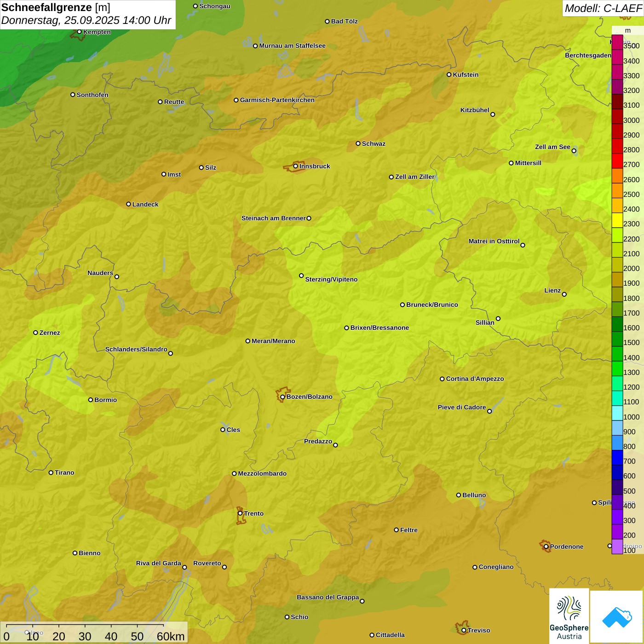Viewport: 644px width, 644px height.
Task: Click the '60km' scale bar label
Action: (171, 636)
